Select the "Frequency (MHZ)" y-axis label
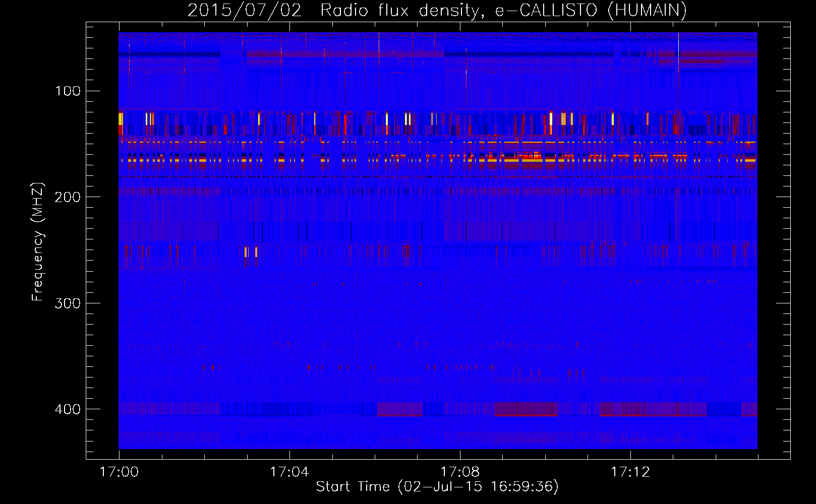 (38, 242)
